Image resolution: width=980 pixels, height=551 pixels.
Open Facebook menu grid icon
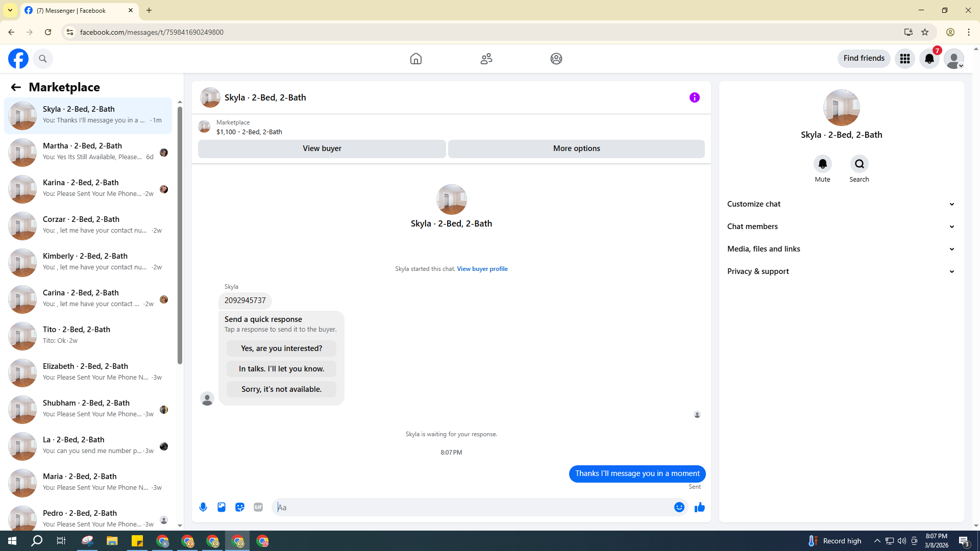(x=904, y=59)
